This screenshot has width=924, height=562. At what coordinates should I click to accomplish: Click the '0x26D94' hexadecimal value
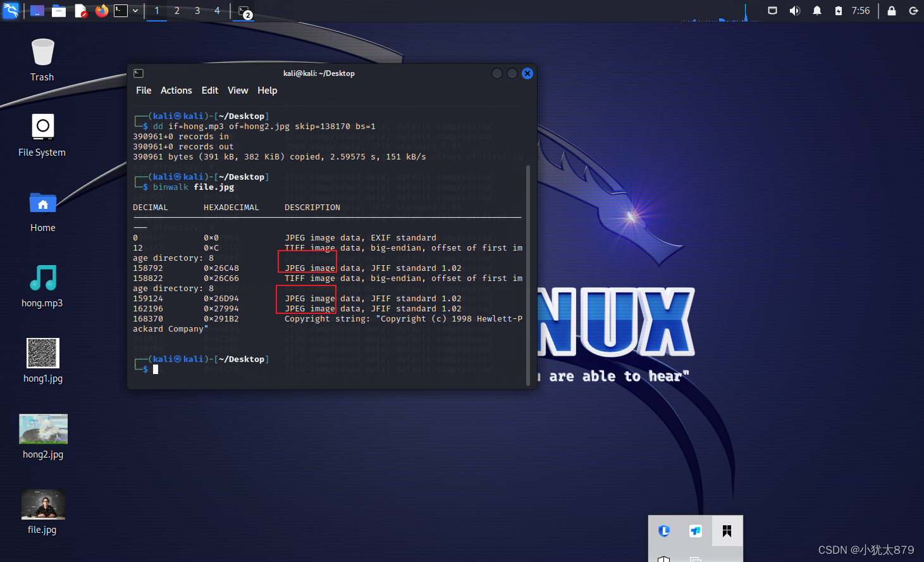(x=221, y=299)
